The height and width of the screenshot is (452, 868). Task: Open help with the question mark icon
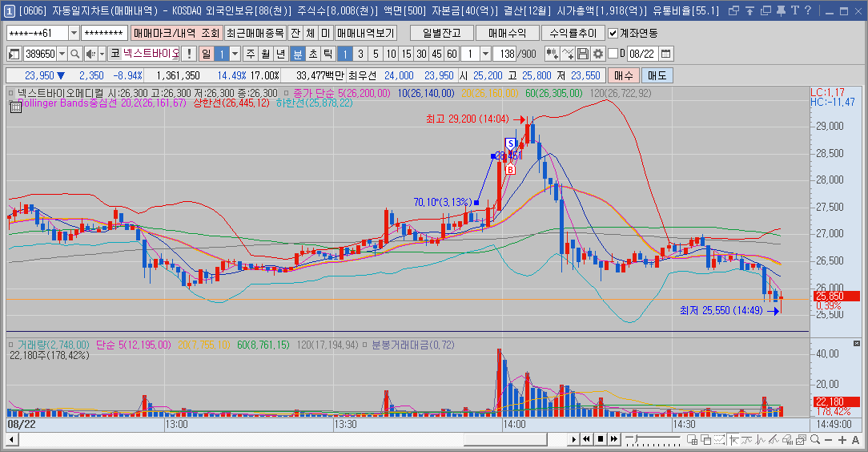[808, 10]
